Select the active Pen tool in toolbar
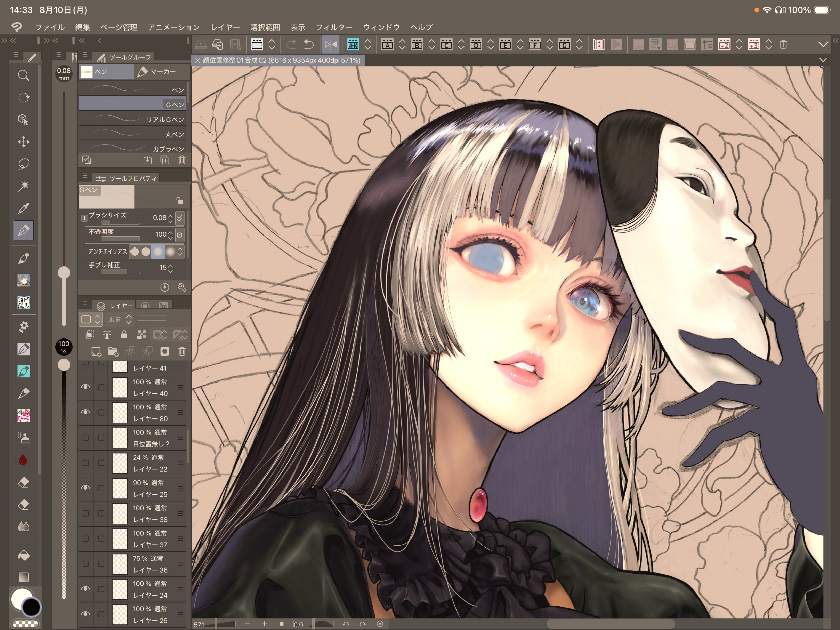840x630 pixels. tap(24, 230)
